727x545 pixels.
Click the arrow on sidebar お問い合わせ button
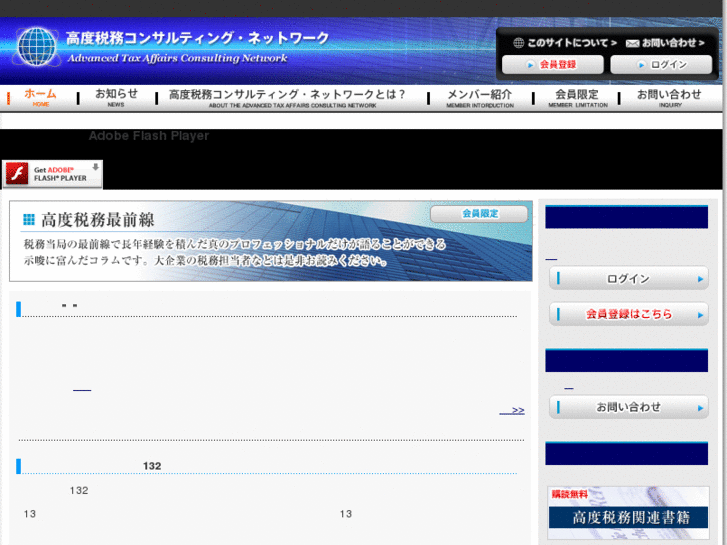point(700,408)
